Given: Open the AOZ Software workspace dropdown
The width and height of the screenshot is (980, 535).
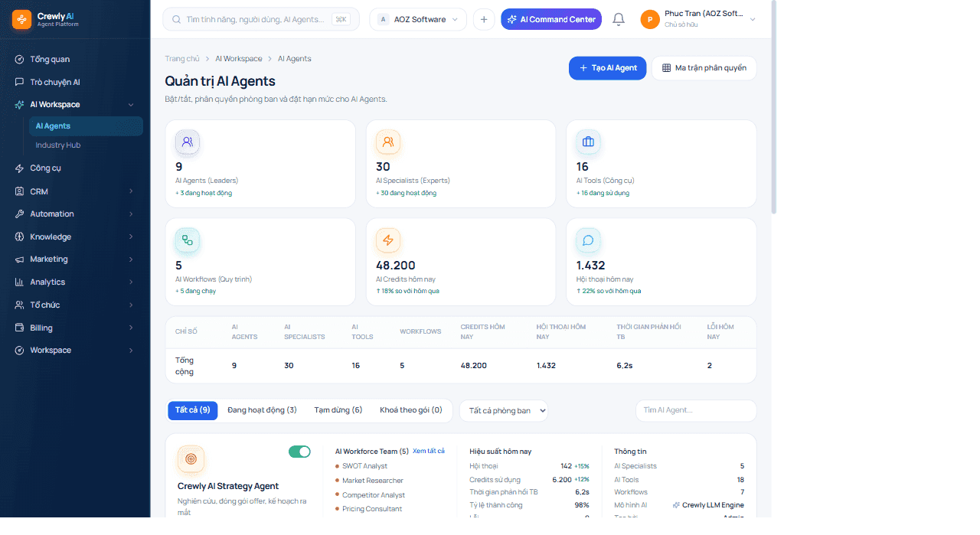Looking at the screenshot, I should 418,19.
